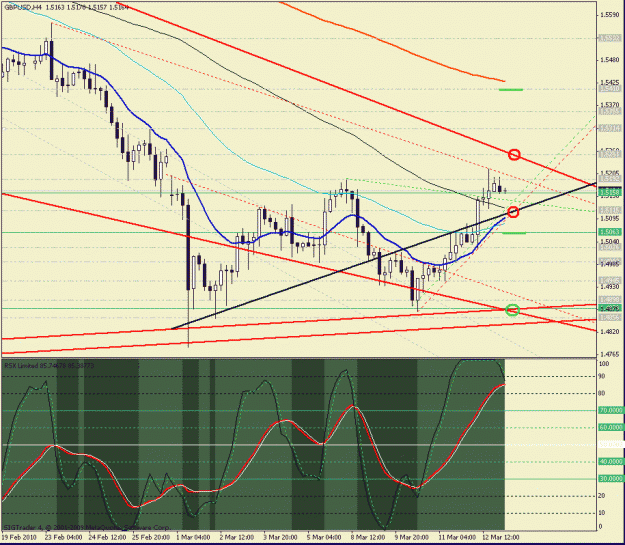Click the 1.5480 price axis value
Image resolution: width=625 pixels, height=545 pixels.
coord(610,60)
